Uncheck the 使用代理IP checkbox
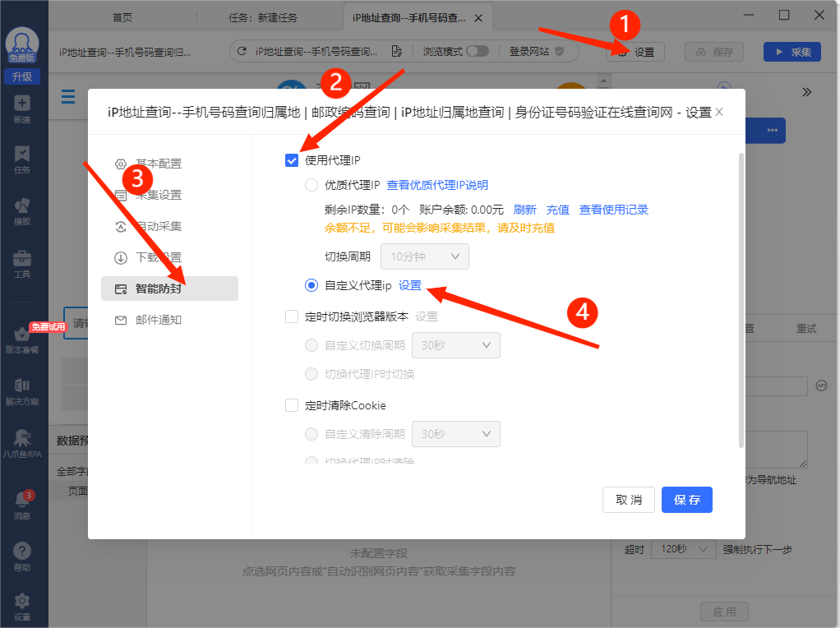 point(291,160)
